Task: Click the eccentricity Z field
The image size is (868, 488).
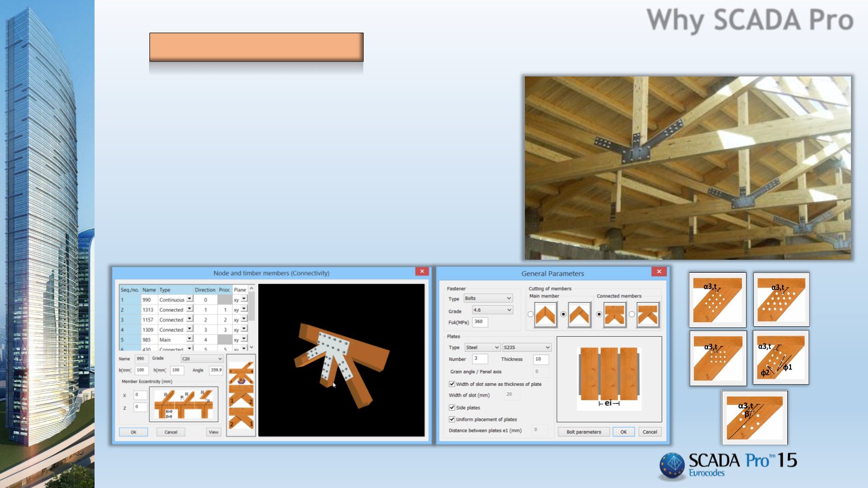Action: [x=140, y=407]
